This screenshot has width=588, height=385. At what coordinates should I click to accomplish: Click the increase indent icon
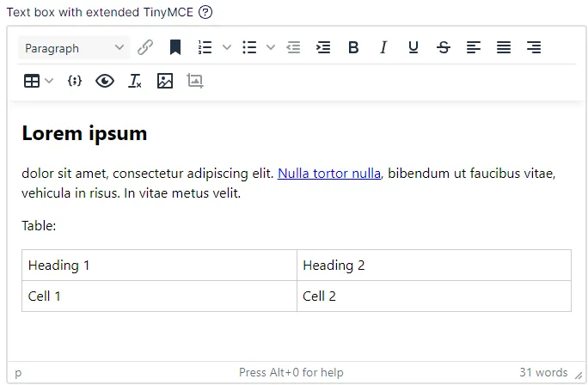(x=323, y=47)
